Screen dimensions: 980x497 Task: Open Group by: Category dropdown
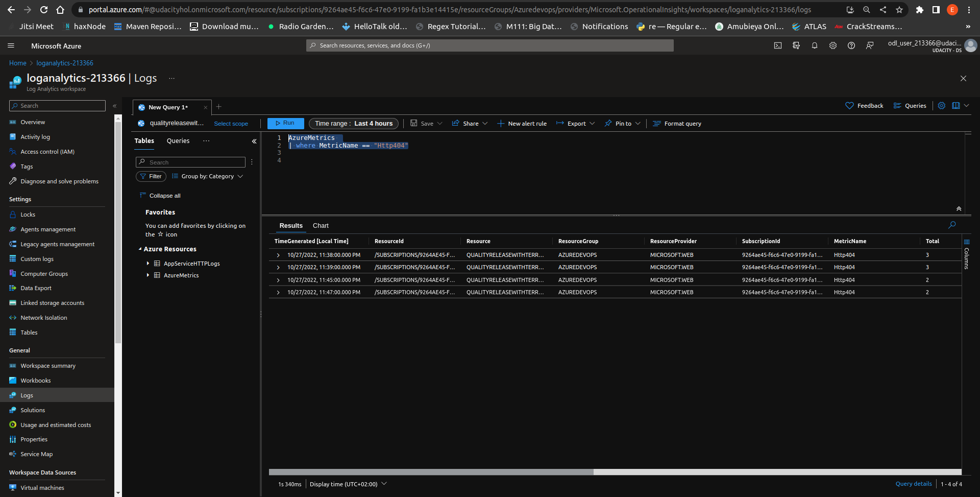coord(208,176)
